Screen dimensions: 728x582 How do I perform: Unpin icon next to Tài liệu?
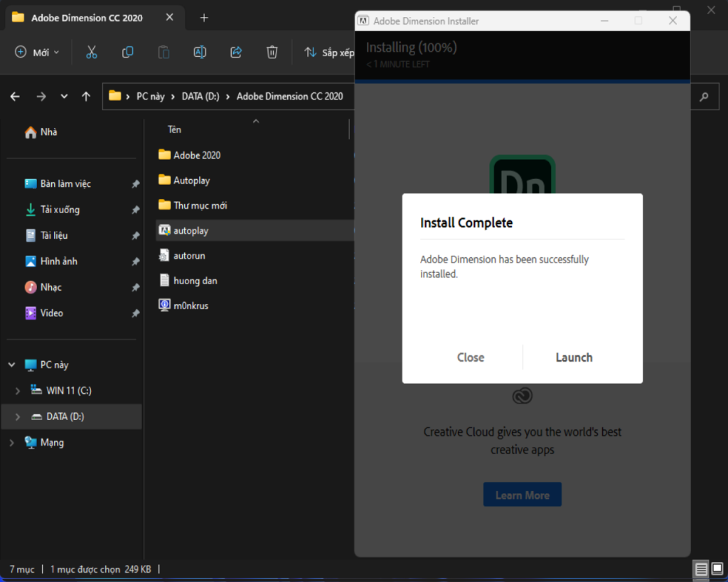click(136, 236)
